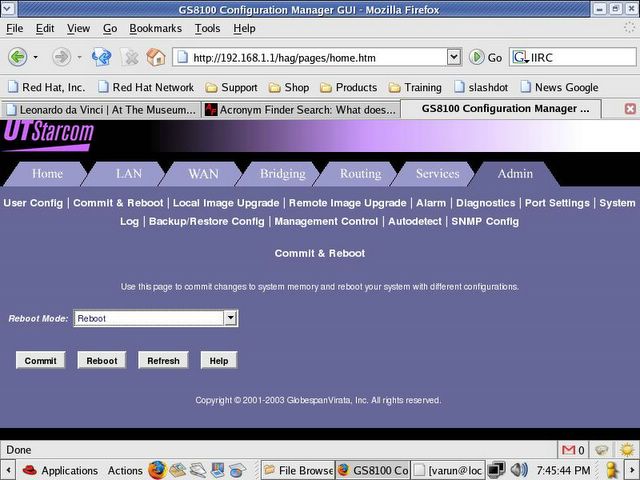This screenshot has width=640, height=480.
Task: Open the Edit menu
Action: (x=45, y=29)
